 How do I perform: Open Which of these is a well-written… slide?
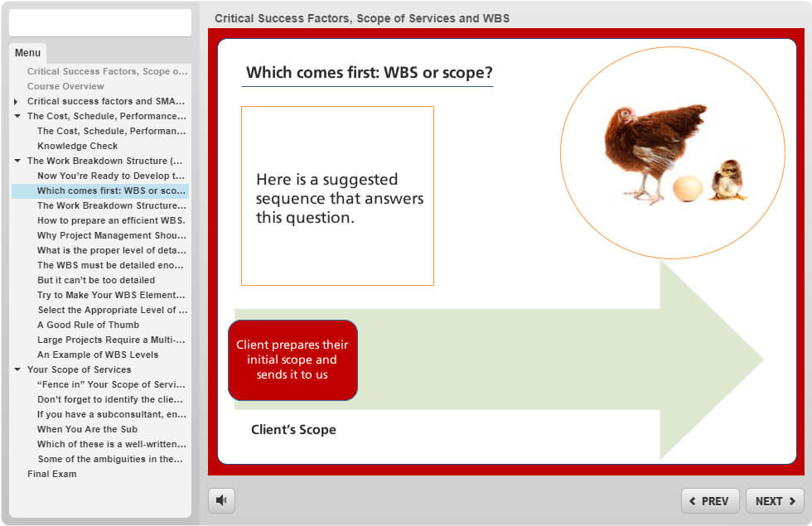pos(112,444)
